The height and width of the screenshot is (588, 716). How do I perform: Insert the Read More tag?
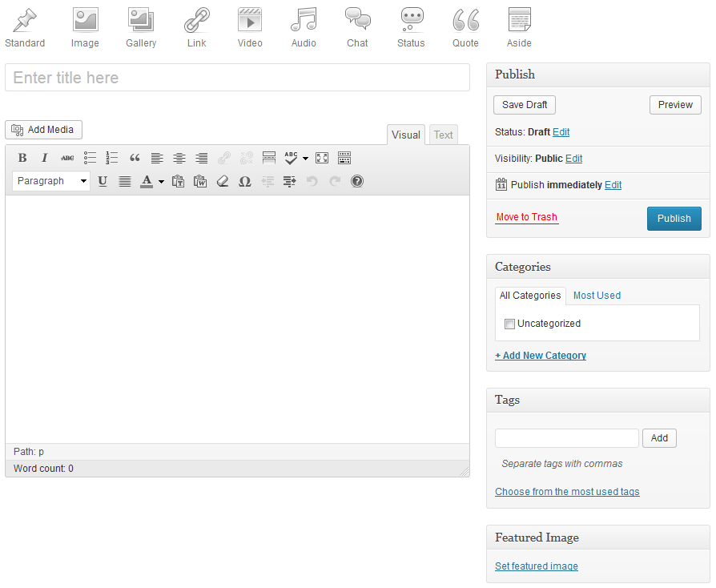click(269, 158)
